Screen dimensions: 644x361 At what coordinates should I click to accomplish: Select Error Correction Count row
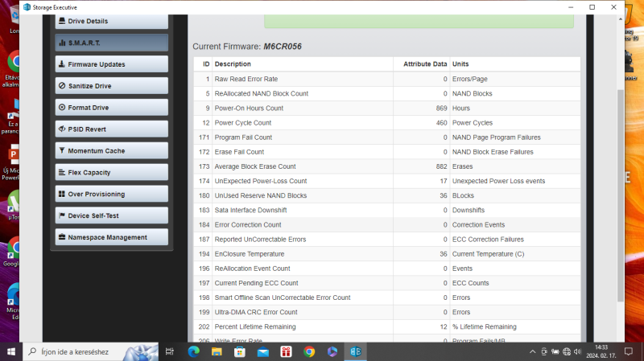pyautogui.click(x=387, y=225)
